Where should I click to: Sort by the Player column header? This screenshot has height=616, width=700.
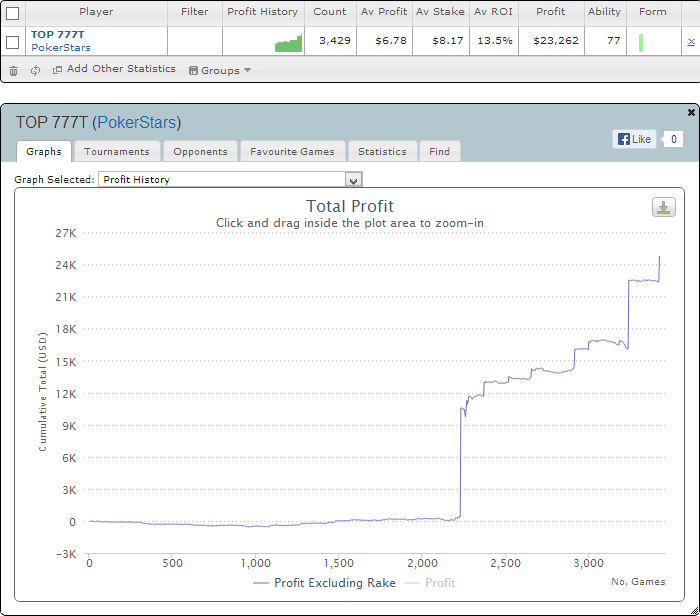click(96, 12)
